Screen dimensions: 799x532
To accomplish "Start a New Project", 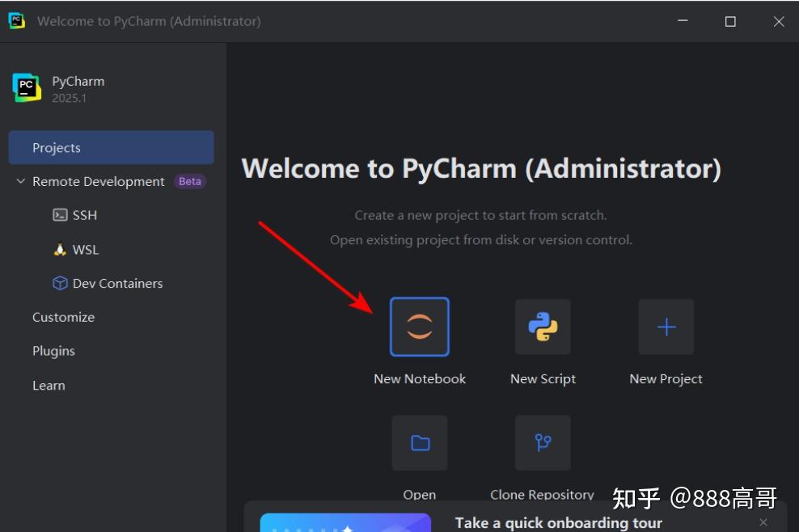I will pos(665,327).
